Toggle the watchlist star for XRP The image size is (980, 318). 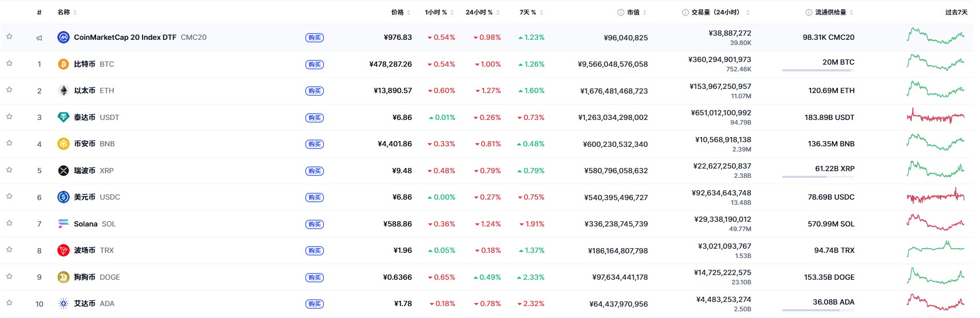[x=9, y=170]
